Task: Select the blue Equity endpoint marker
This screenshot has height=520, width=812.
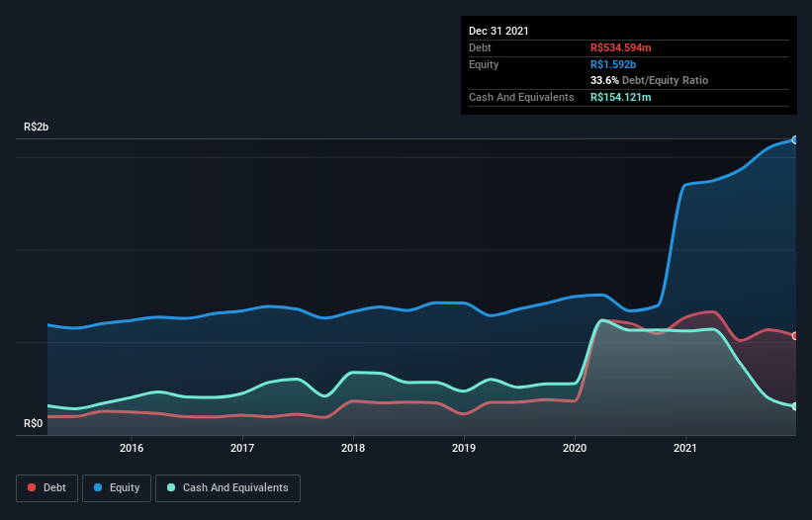Action: [795, 140]
